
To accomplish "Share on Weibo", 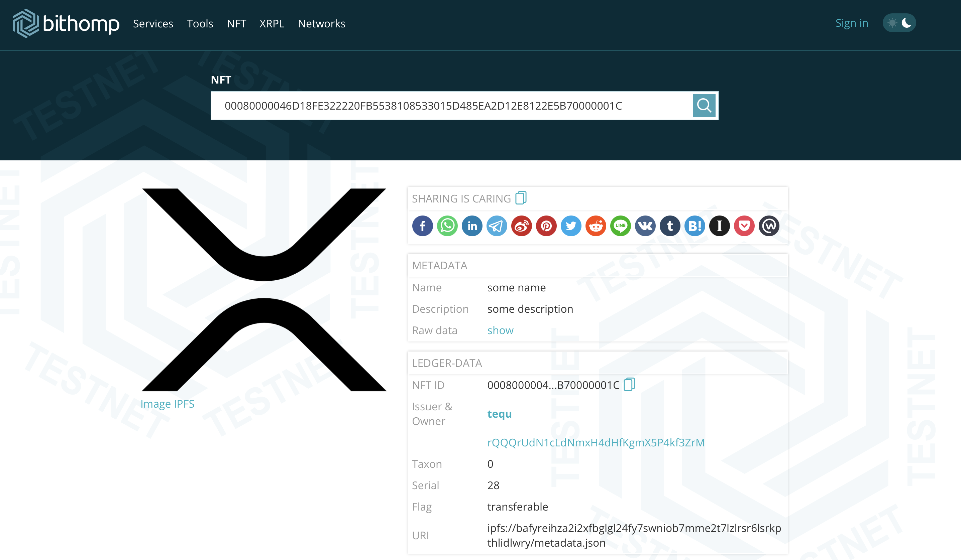I will coord(522,226).
